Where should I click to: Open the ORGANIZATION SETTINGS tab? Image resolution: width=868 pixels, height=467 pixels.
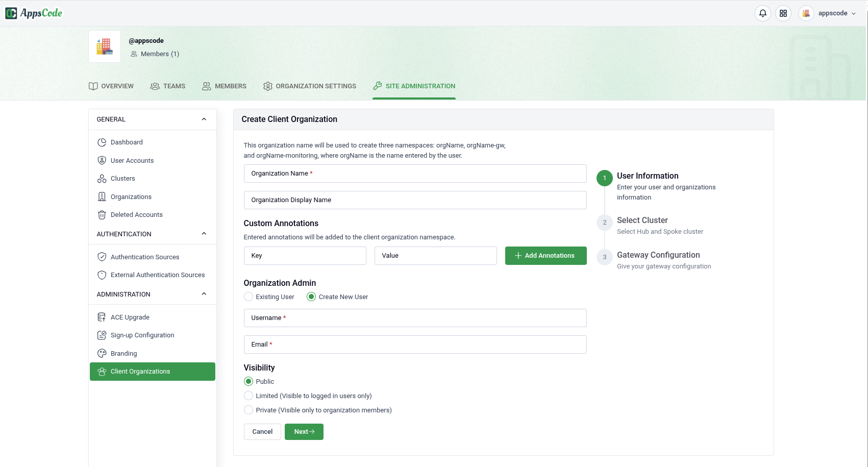(310, 86)
